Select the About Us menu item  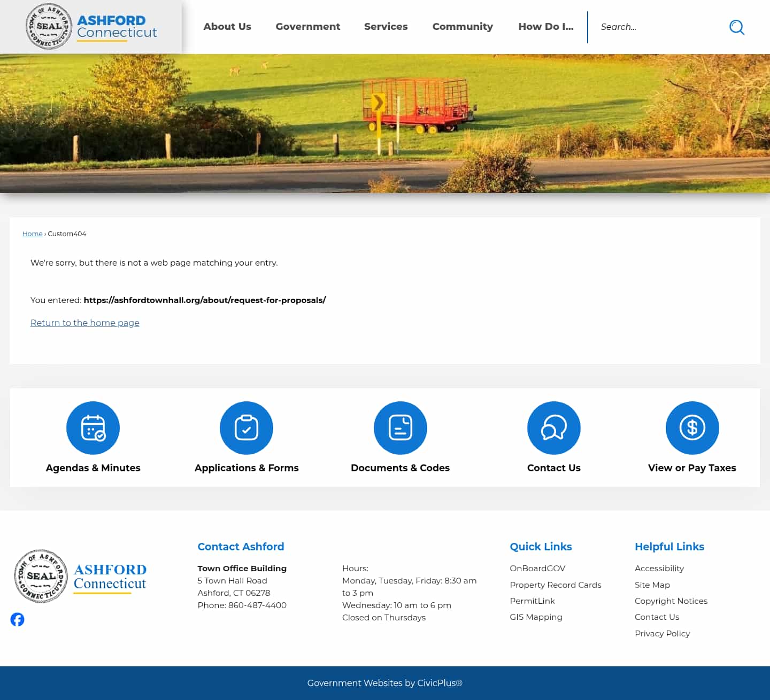227,26
